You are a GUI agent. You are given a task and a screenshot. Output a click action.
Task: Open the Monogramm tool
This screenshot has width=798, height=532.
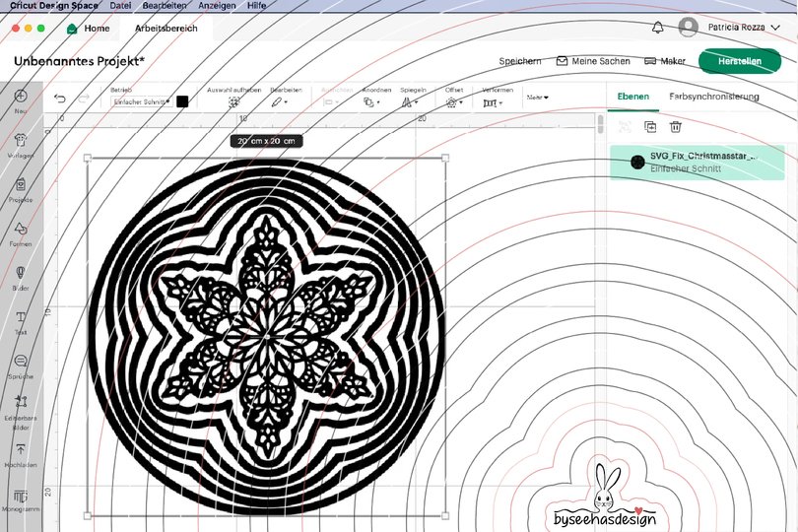21,500
